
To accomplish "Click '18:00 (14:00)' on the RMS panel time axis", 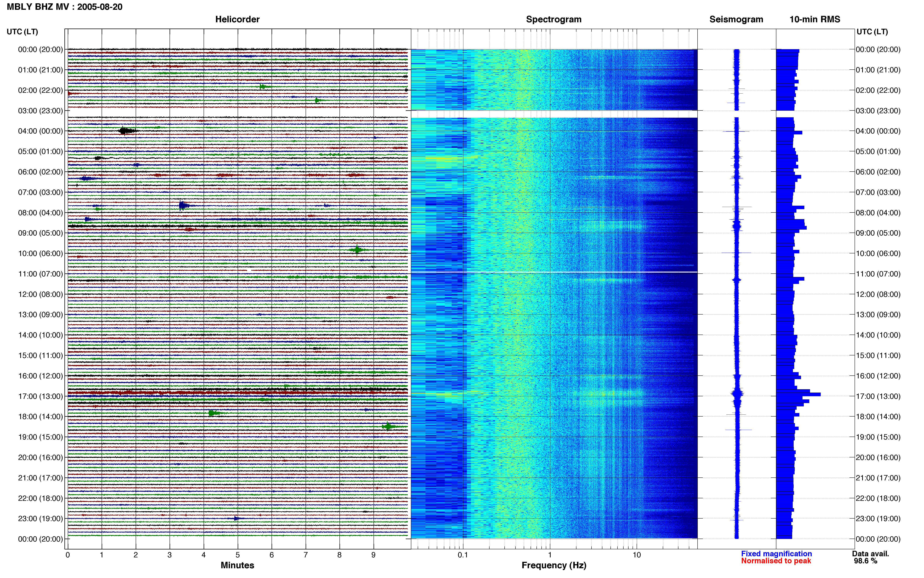I will [878, 417].
